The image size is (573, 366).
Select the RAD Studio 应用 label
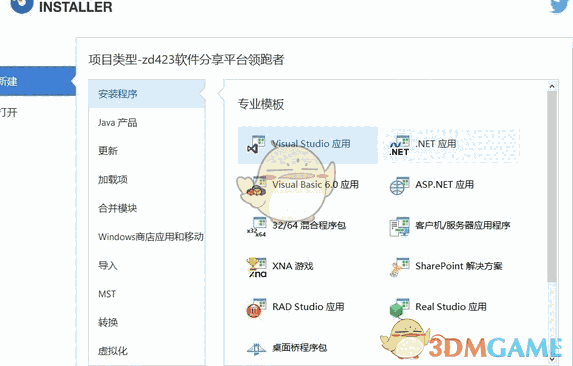(x=308, y=307)
